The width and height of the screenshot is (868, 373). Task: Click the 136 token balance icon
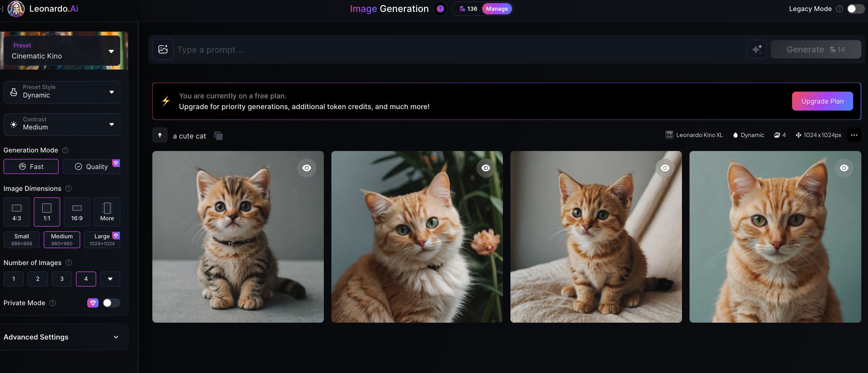(x=462, y=9)
